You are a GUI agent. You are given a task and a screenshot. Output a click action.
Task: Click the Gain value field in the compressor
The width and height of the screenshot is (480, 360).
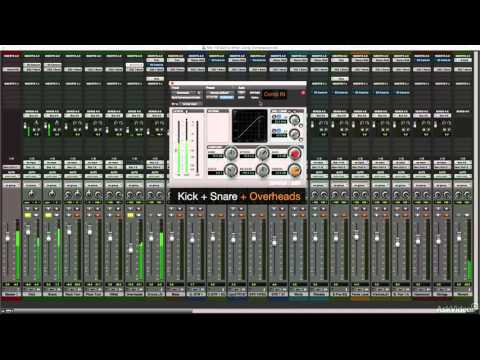click(x=280, y=156)
